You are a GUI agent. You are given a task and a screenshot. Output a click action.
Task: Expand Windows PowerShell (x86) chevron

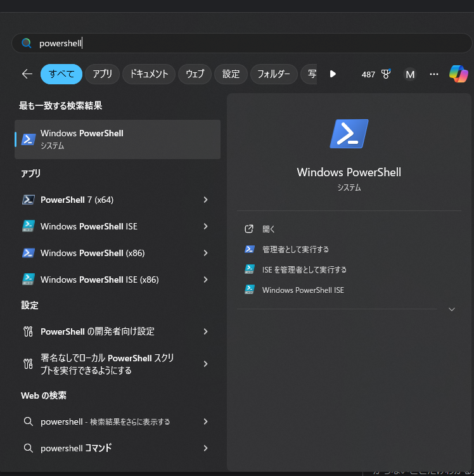206,253
